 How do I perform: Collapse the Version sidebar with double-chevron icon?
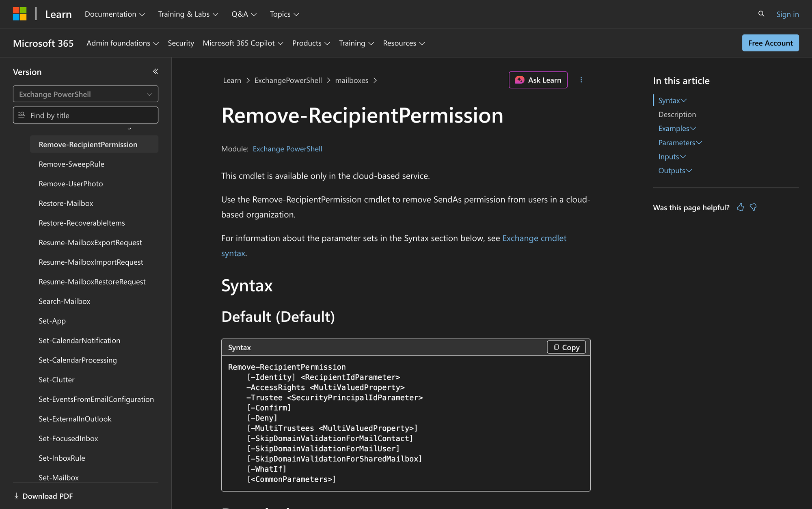pyautogui.click(x=155, y=71)
